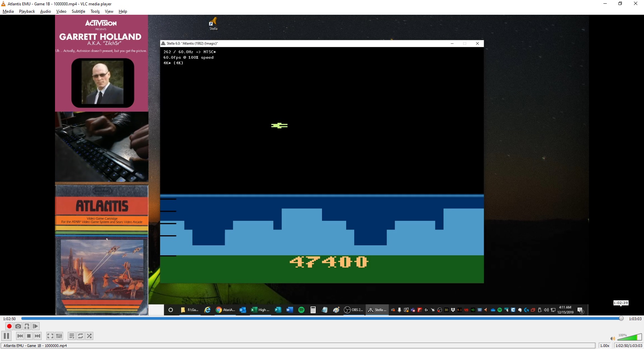This screenshot has width=644, height=349.
Task: Click the Stella window title text
Action: click(192, 43)
